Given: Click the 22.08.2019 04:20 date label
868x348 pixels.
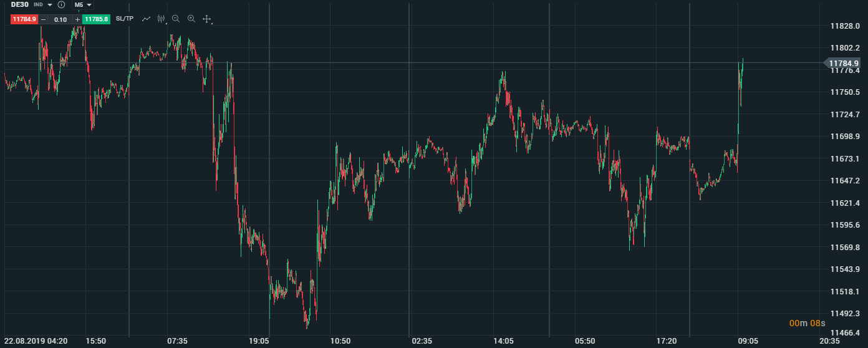Looking at the screenshot, I should coord(36,341).
